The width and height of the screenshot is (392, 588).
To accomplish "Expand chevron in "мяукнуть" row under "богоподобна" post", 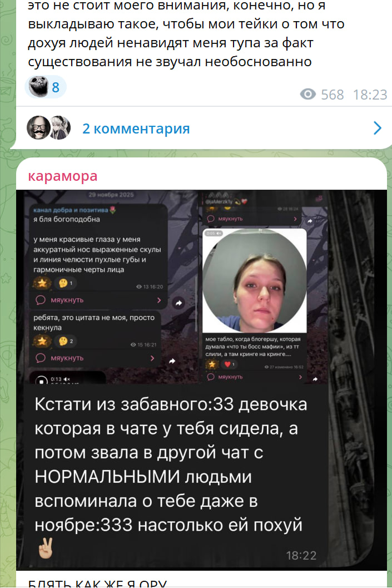I will point(159,300).
